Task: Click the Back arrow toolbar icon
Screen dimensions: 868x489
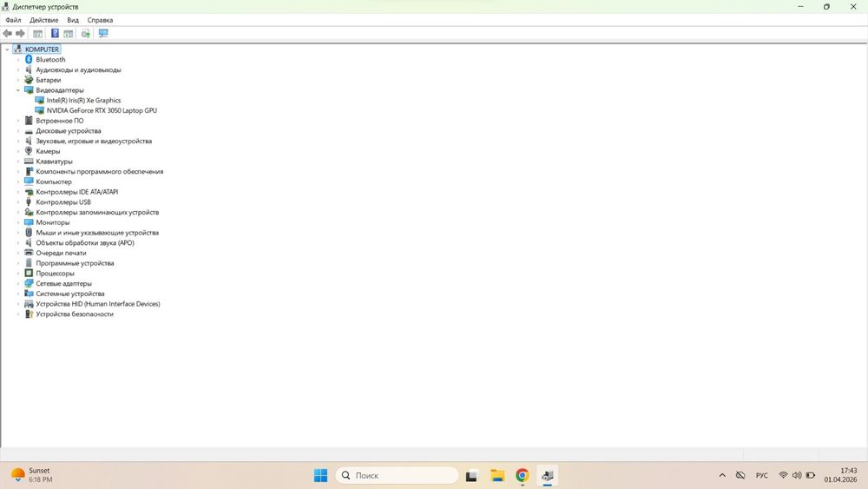Action: pyautogui.click(x=7, y=34)
